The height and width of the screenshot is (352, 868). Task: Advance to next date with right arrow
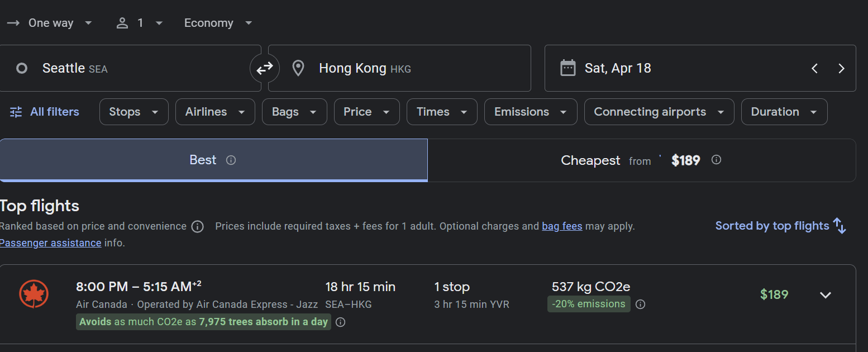coord(841,68)
